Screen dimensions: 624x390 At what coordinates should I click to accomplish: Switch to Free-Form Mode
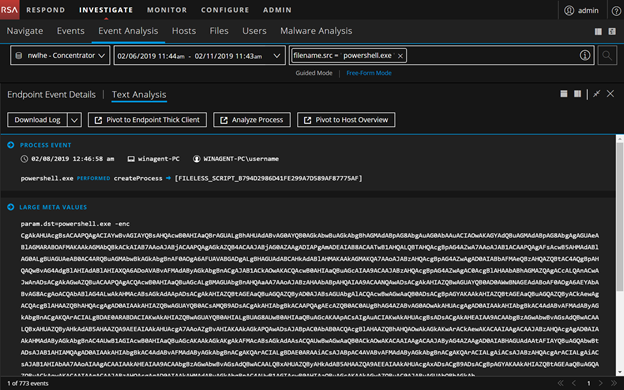pyautogui.click(x=369, y=73)
